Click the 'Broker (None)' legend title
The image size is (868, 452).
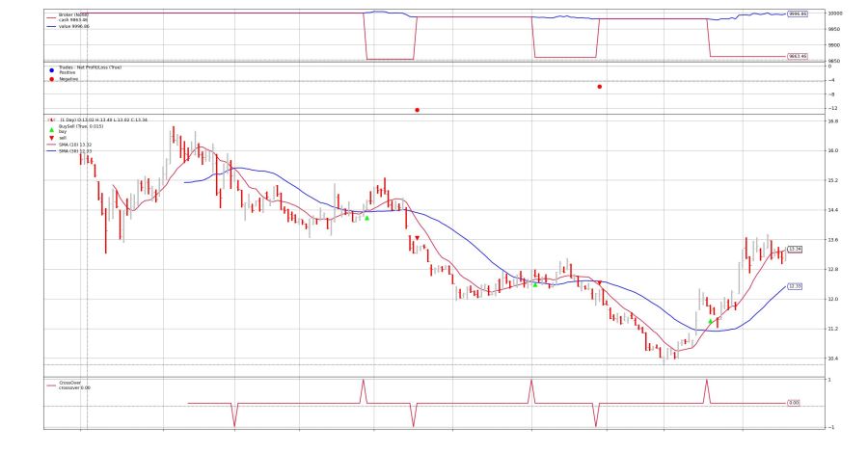point(73,14)
